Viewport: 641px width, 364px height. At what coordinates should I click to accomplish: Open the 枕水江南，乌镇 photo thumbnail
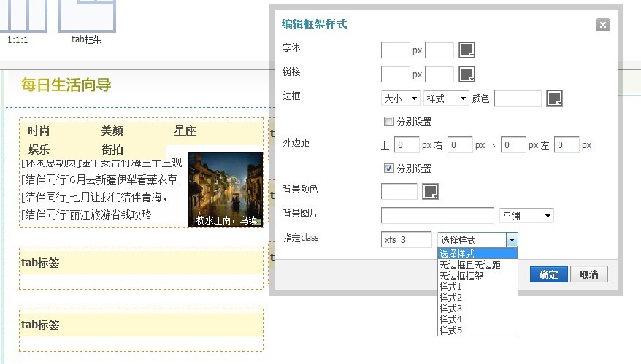(226, 190)
